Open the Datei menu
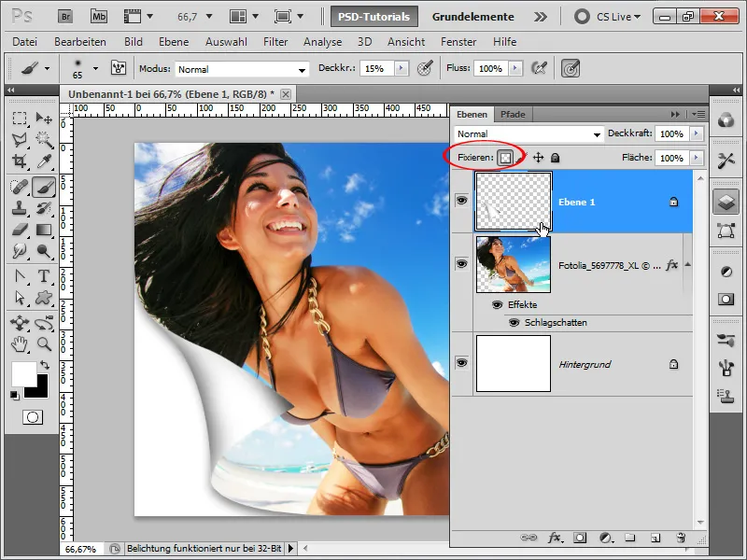 click(25, 42)
